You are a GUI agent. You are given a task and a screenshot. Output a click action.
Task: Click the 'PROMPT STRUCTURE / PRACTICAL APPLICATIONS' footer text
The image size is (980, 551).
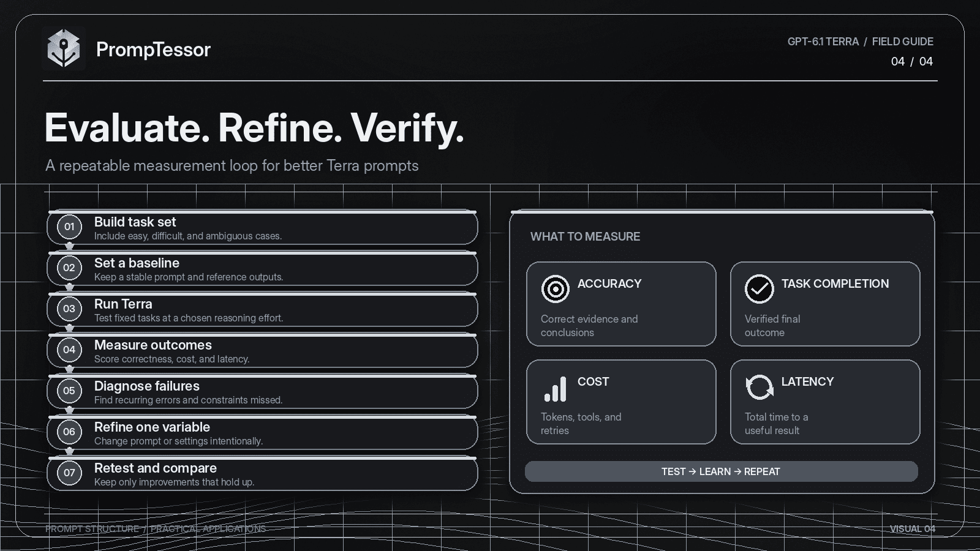(156, 529)
